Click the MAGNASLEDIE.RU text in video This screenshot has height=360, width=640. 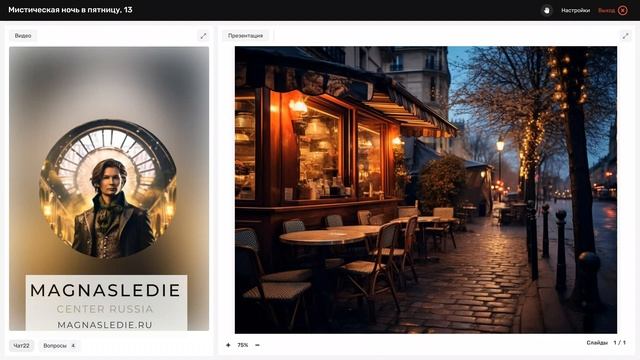pos(105,325)
